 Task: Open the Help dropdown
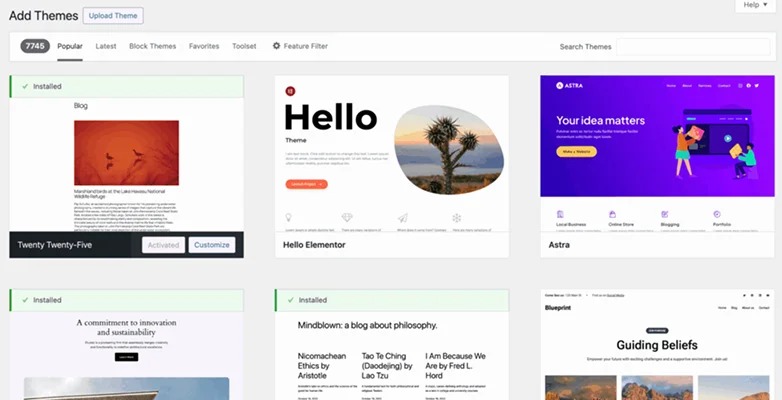(x=755, y=5)
